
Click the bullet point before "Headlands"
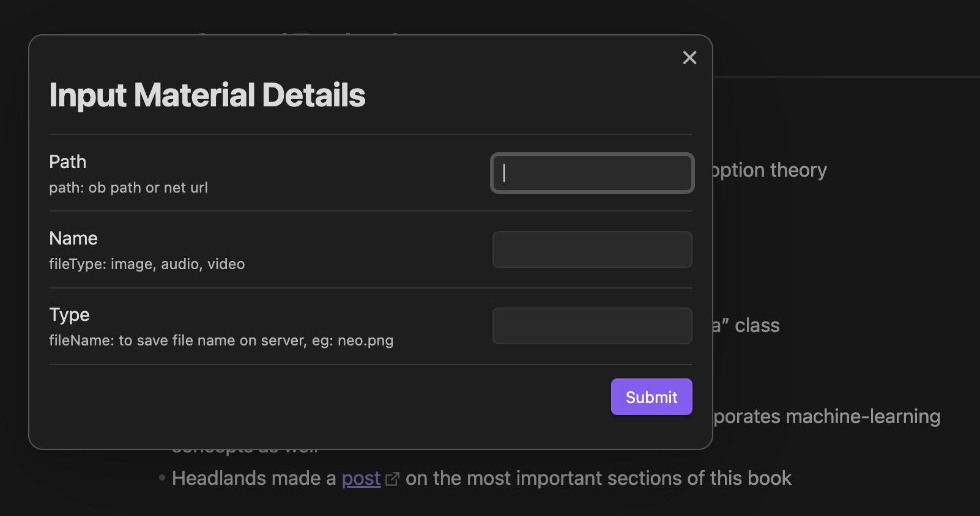click(x=162, y=477)
